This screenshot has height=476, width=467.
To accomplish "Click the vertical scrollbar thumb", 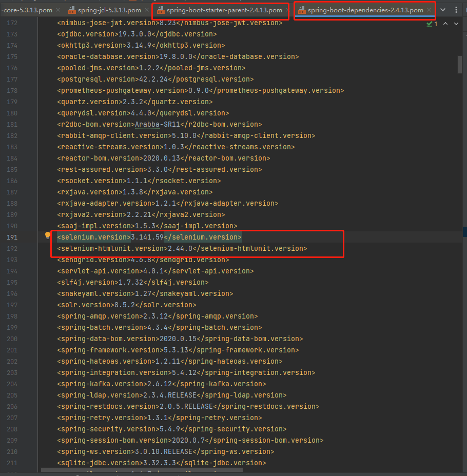I will pyautogui.click(x=460, y=64).
